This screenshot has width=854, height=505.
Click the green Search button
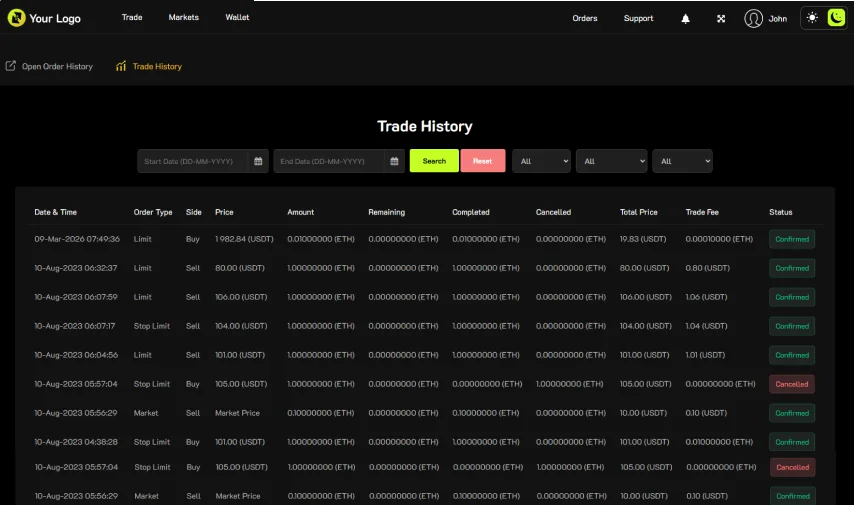tap(434, 161)
